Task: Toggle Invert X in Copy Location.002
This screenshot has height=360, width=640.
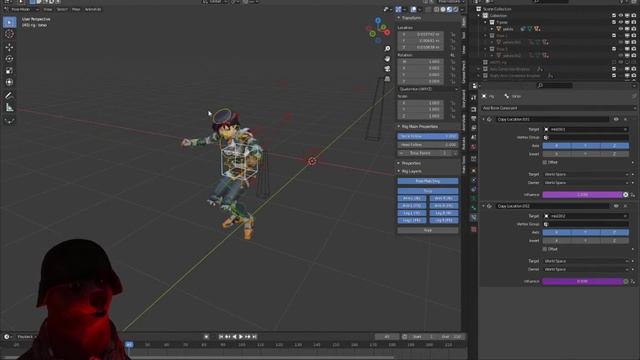Action: coord(557,241)
